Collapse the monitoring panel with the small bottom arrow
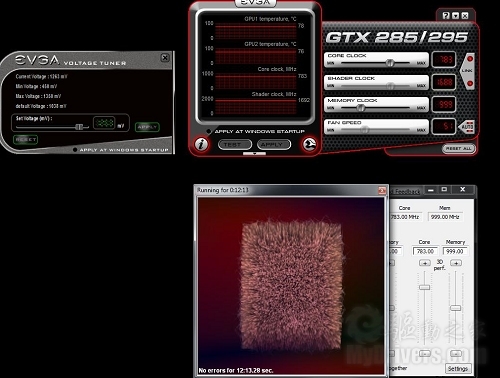The height and width of the screenshot is (378, 500). [x=254, y=154]
